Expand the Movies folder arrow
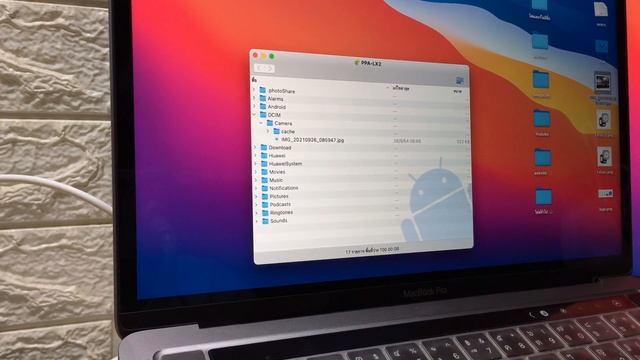The image size is (640, 360). [256, 172]
